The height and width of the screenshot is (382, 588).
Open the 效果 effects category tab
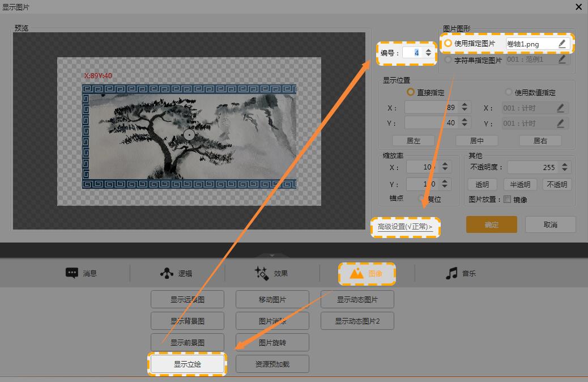click(271, 273)
